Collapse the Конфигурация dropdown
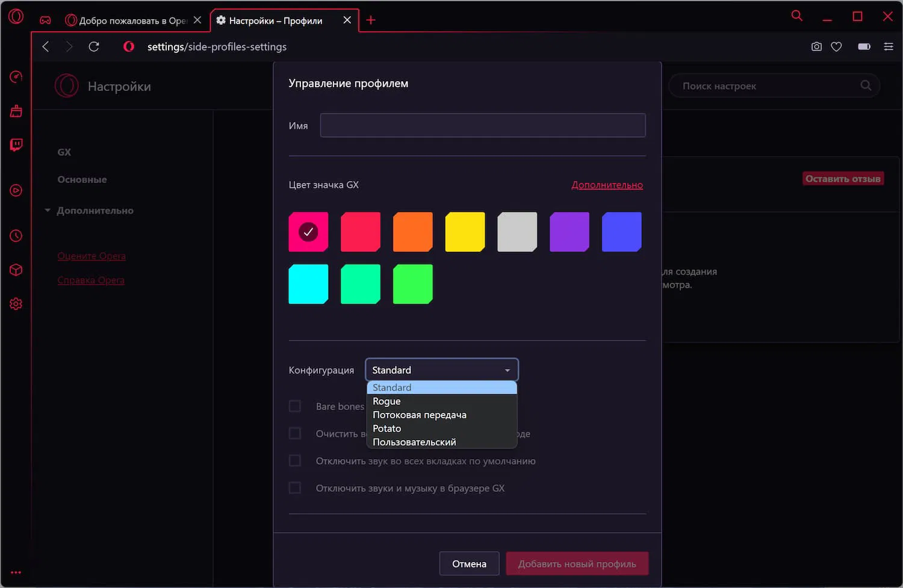Screen dimensions: 903x588 pos(442,370)
